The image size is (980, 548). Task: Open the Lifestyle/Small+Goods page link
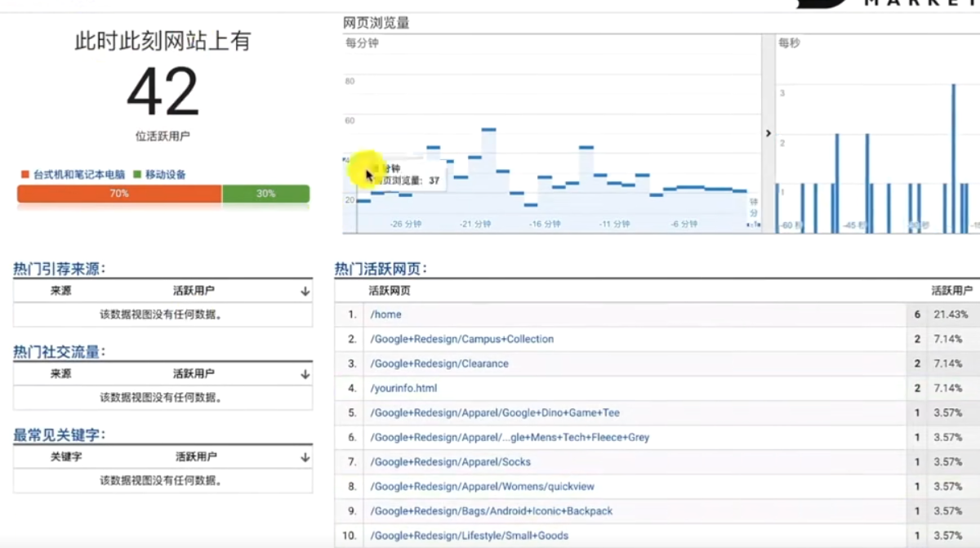tap(469, 536)
